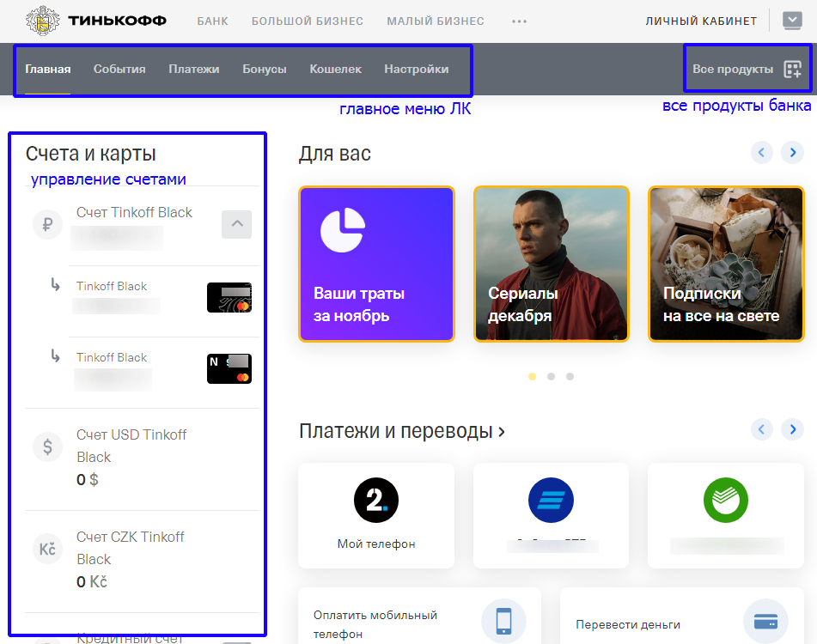Click the Счет Tinkoff Black account name
The width and height of the screenshot is (817, 644).
click(134, 212)
